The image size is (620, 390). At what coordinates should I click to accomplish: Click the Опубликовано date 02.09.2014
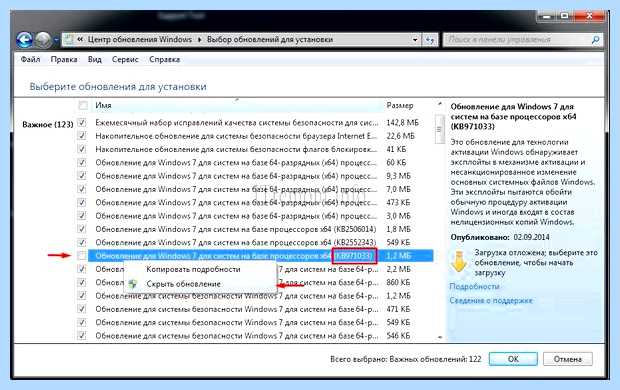(531, 237)
